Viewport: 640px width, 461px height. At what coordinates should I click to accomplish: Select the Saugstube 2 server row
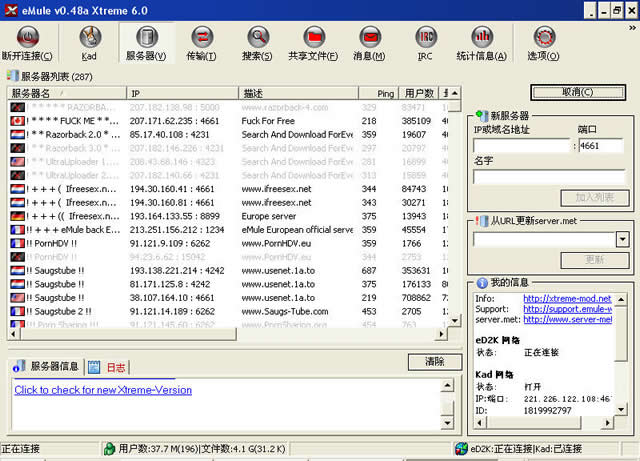click(229, 311)
